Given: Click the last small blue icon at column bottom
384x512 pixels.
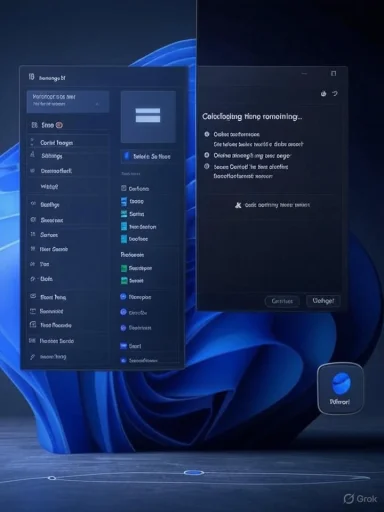Looking at the screenshot, I should [123, 360].
